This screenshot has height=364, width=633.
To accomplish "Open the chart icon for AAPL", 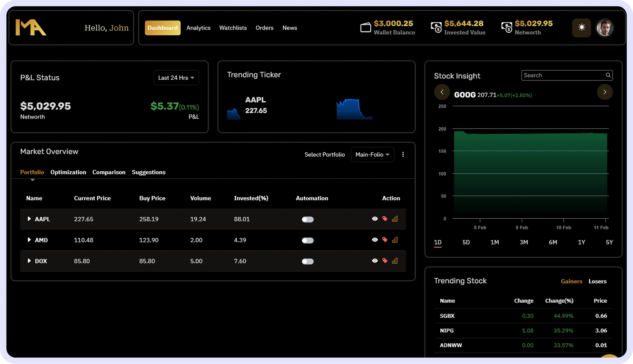I will (x=395, y=219).
